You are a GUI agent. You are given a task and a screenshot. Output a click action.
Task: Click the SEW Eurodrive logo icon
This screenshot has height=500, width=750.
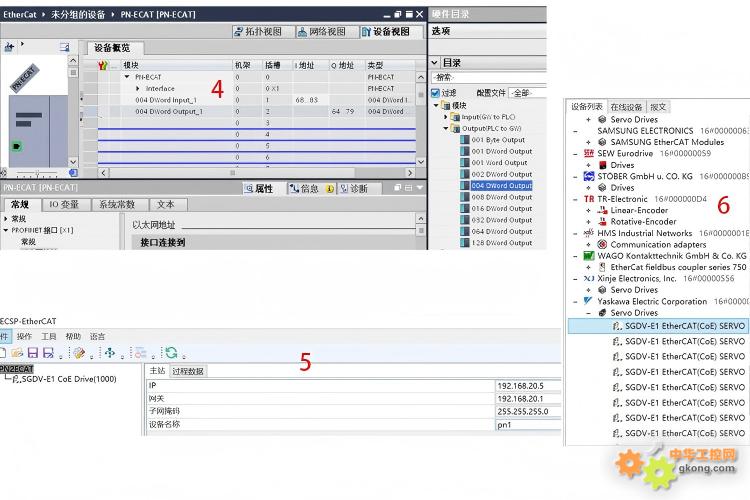coord(589,154)
